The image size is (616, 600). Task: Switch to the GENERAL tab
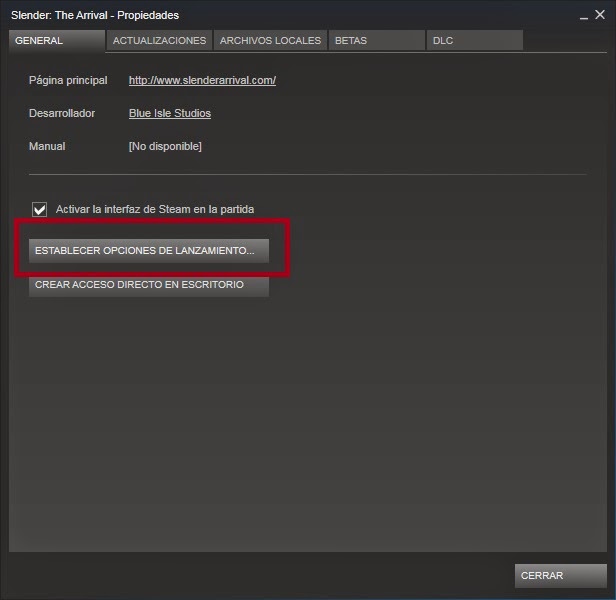(57, 40)
